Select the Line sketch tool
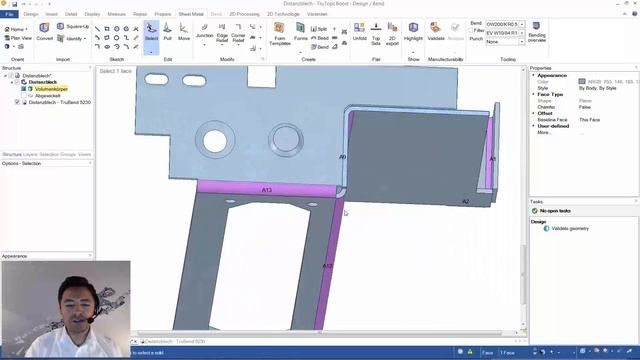Screen dimensions: 640x360 (x=97, y=29)
